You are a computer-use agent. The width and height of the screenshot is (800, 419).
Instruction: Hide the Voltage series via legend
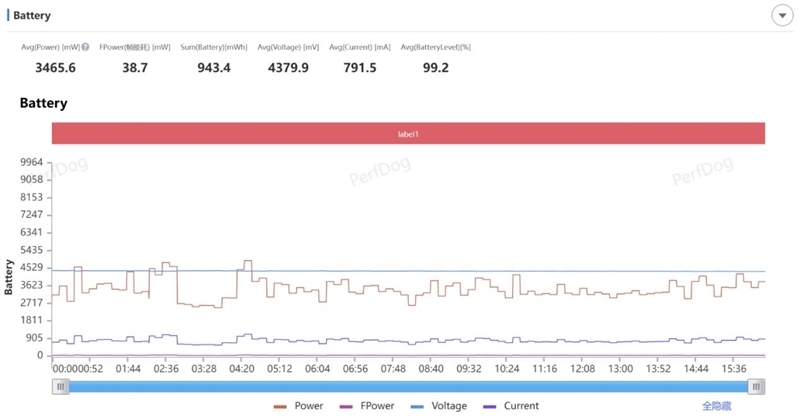(x=439, y=406)
